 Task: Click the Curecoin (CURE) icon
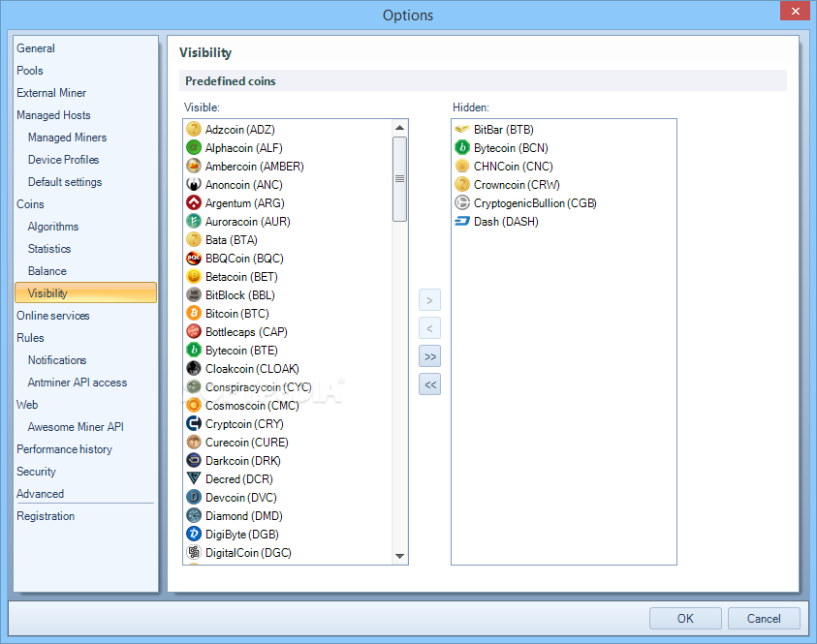coord(194,442)
